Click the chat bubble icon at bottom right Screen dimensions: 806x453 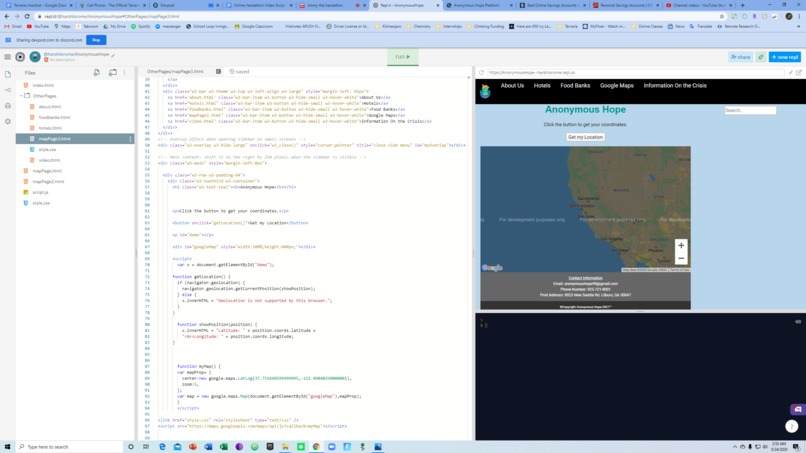click(x=798, y=410)
